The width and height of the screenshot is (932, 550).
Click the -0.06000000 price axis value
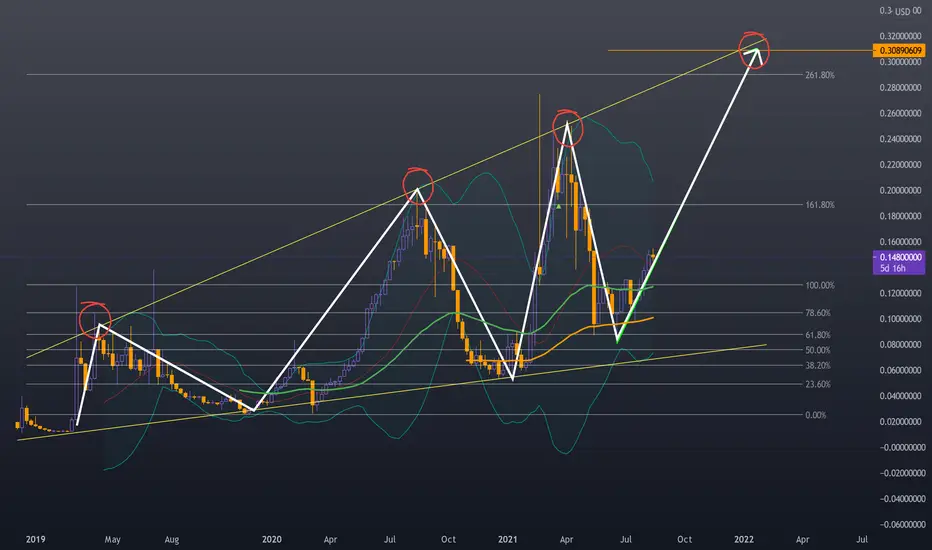[x=900, y=524]
